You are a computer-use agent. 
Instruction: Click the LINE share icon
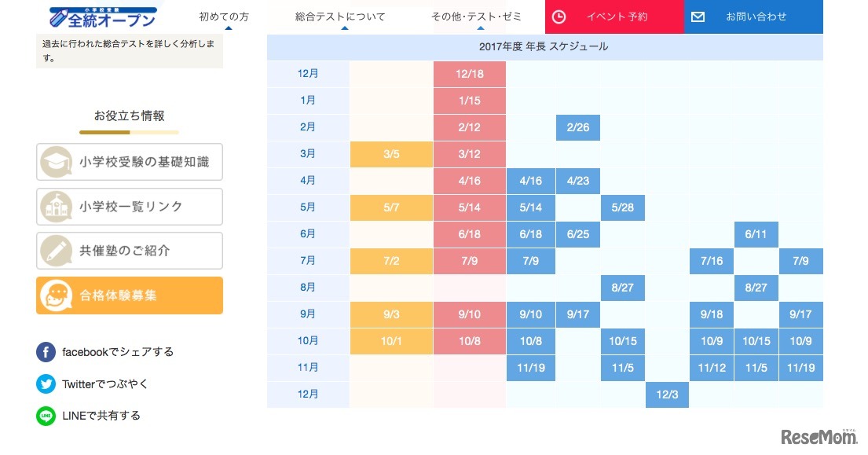click(46, 416)
